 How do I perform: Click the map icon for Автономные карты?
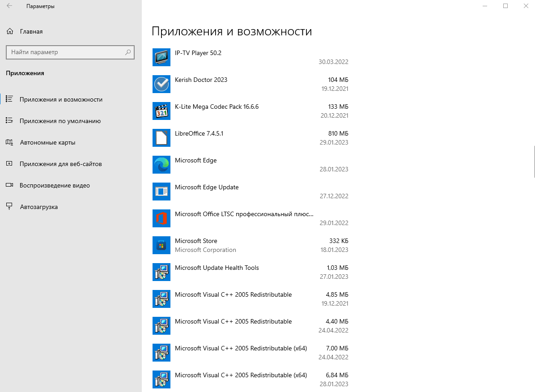pos(9,142)
